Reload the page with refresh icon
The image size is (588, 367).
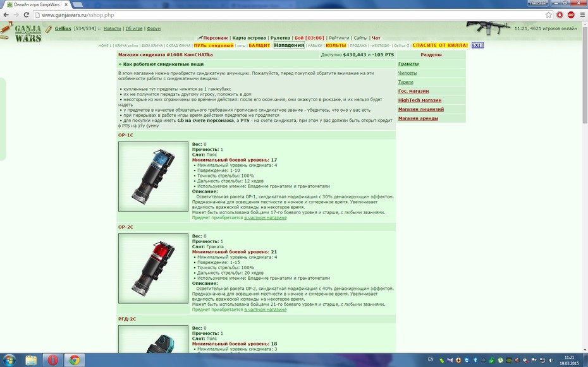coord(27,15)
